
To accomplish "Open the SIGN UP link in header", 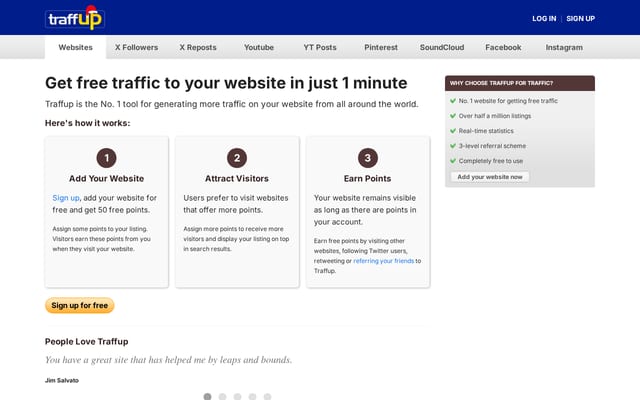I will point(580,18).
